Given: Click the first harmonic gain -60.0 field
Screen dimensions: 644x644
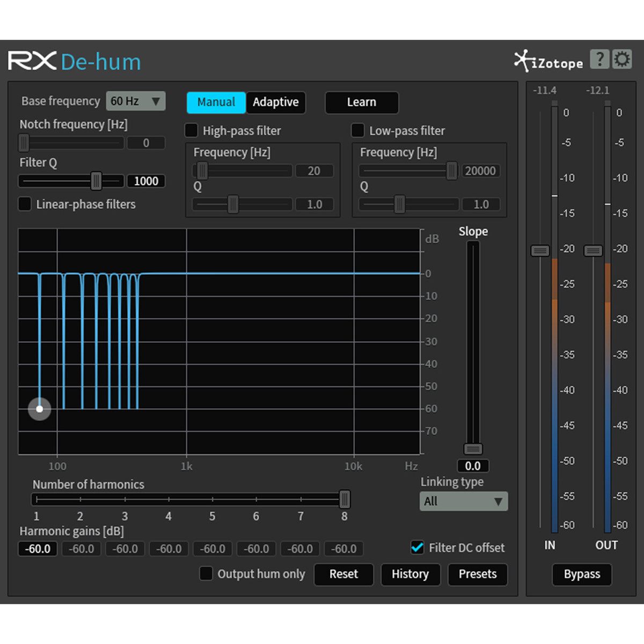Looking at the screenshot, I should point(38,548).
